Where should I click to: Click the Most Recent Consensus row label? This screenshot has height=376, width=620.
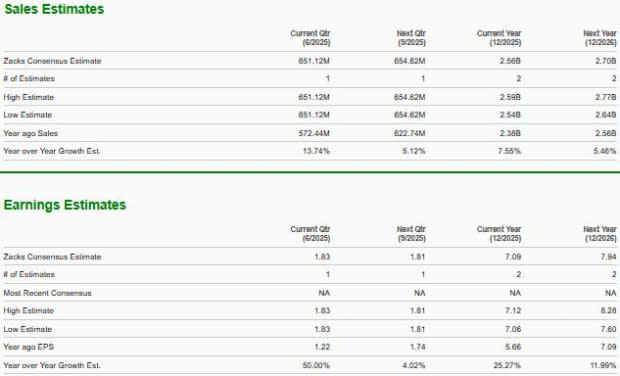(47, 293)
